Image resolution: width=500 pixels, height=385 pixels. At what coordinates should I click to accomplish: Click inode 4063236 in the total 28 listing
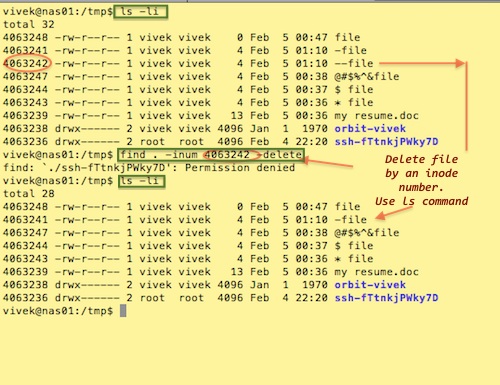click(x=25, y=298)
